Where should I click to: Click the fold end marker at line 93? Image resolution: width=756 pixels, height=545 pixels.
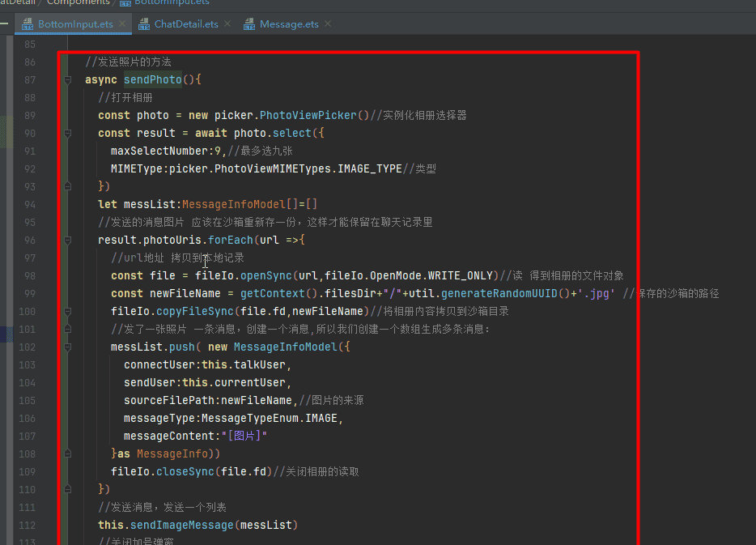(68, 187)
